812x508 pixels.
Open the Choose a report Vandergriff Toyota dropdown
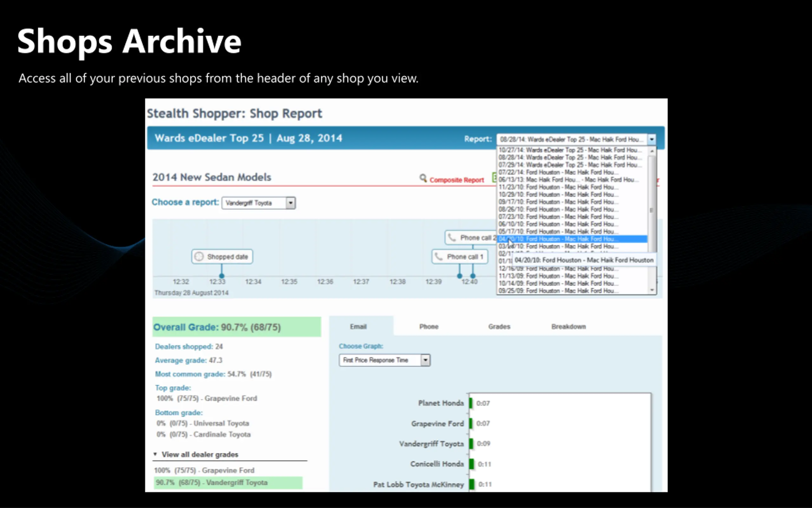coord(259,203)
